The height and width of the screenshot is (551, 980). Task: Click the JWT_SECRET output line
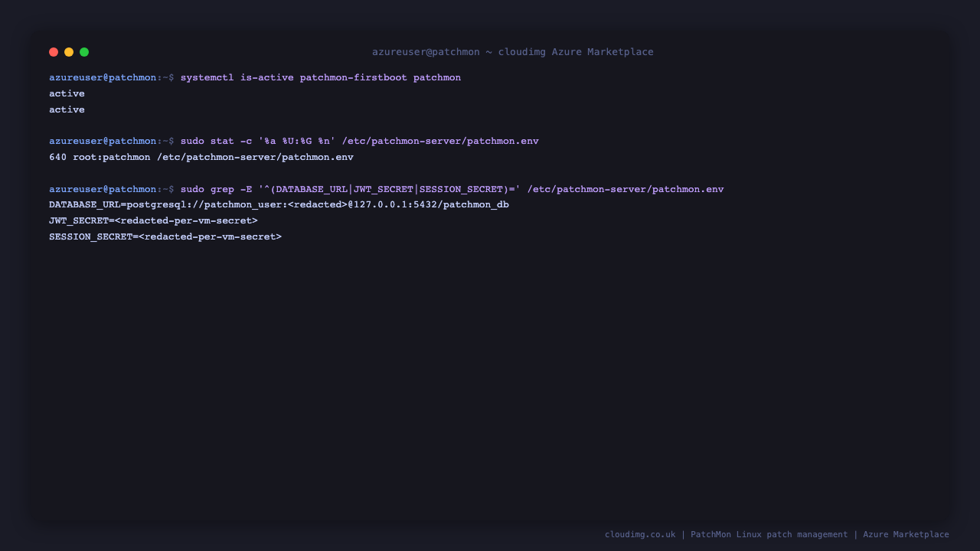click(153, 220)
